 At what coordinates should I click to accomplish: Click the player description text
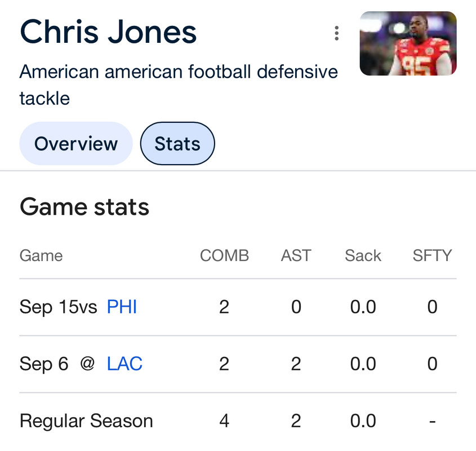(179, 85)
